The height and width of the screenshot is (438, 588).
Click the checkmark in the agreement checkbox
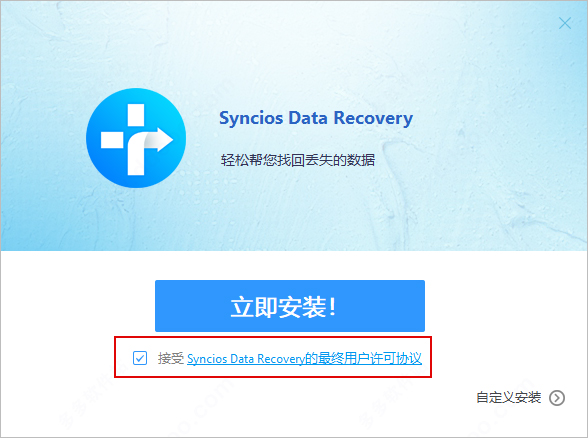[140, 358]
